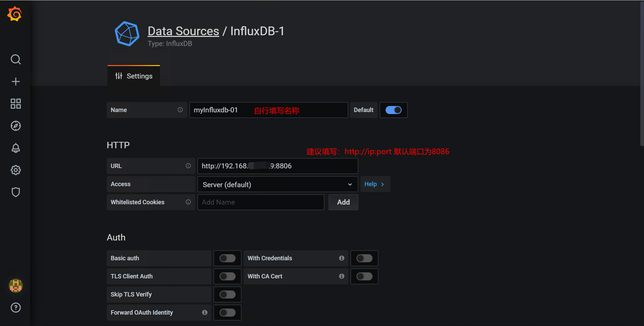Open the Alerting bell icon

click(15, 148)
